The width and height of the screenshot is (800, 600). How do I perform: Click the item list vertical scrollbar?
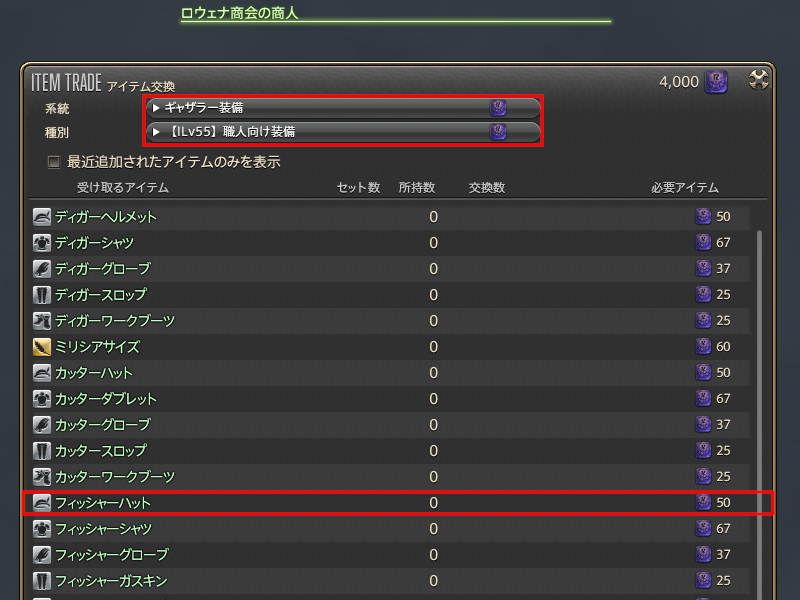coord(759,413)
